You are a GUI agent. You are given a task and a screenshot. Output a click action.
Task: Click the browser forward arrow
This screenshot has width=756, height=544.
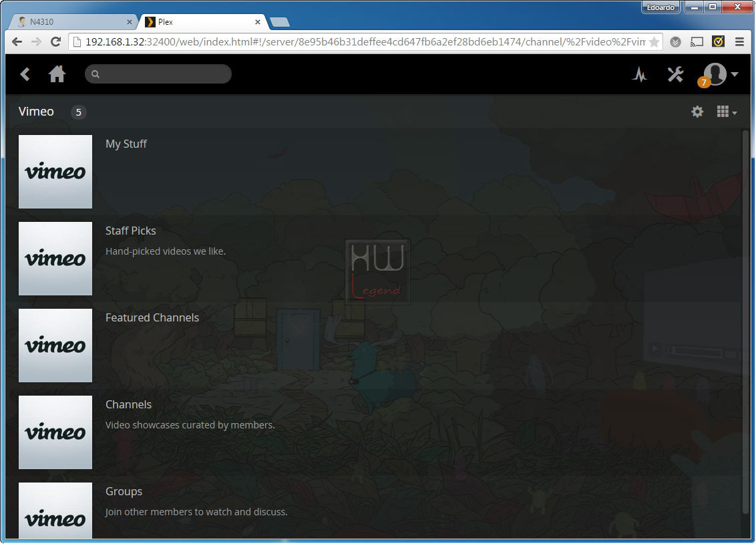tap(36, 42)
